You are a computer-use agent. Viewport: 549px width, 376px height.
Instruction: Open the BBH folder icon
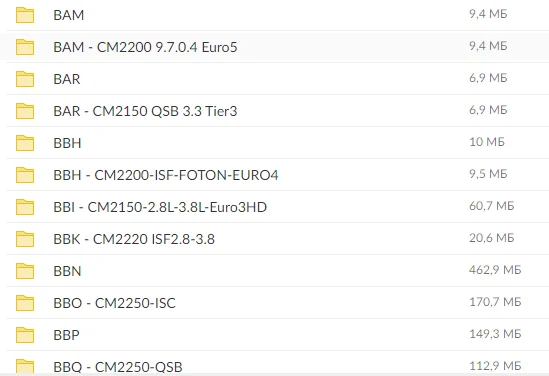click(x=25, y=143)
